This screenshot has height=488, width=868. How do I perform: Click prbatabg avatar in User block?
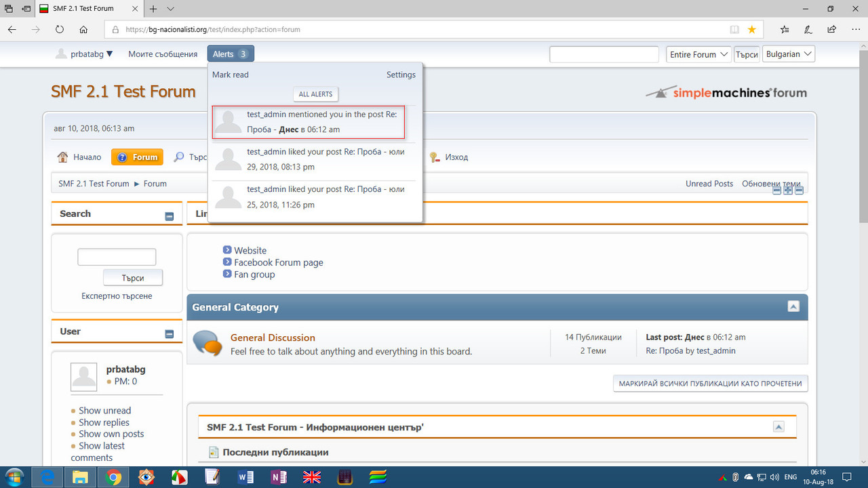point(84,376)
